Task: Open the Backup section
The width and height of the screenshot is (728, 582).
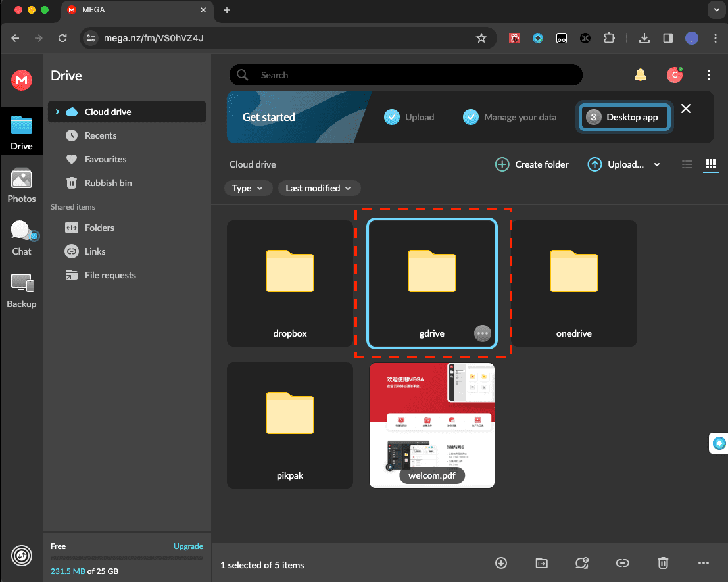Action: 21,291
